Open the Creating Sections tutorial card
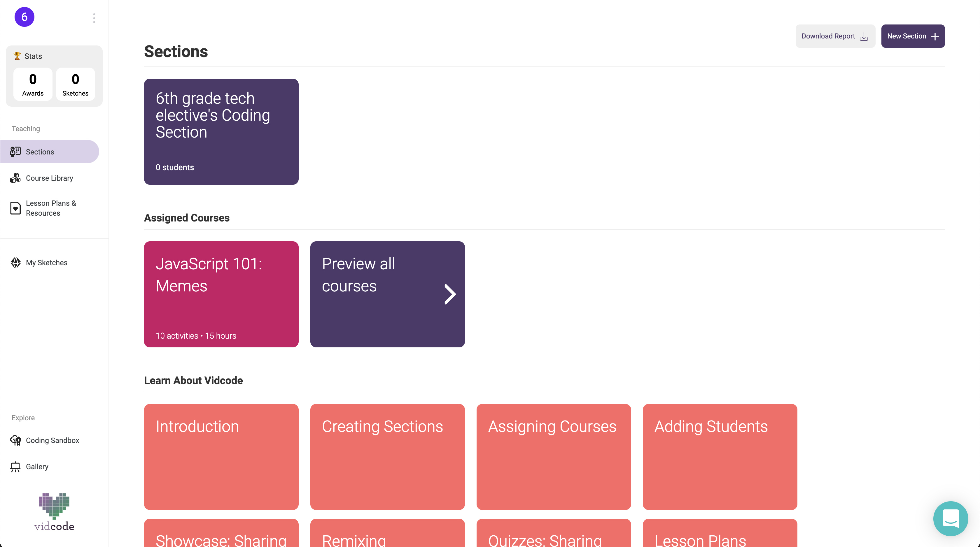980x547 pixels. click(387, 457)
